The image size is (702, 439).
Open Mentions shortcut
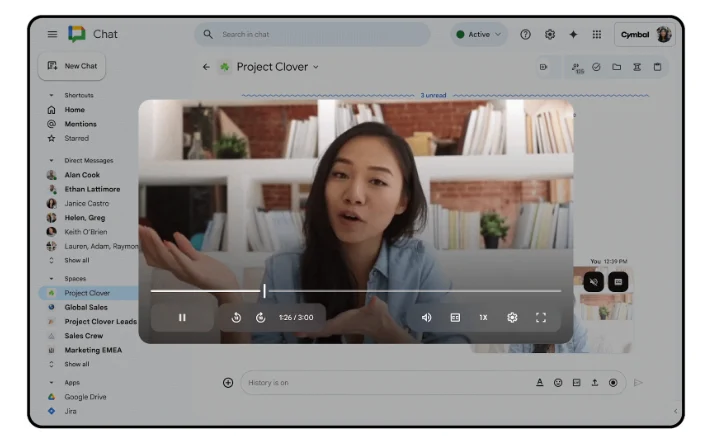tap(80, 124)
